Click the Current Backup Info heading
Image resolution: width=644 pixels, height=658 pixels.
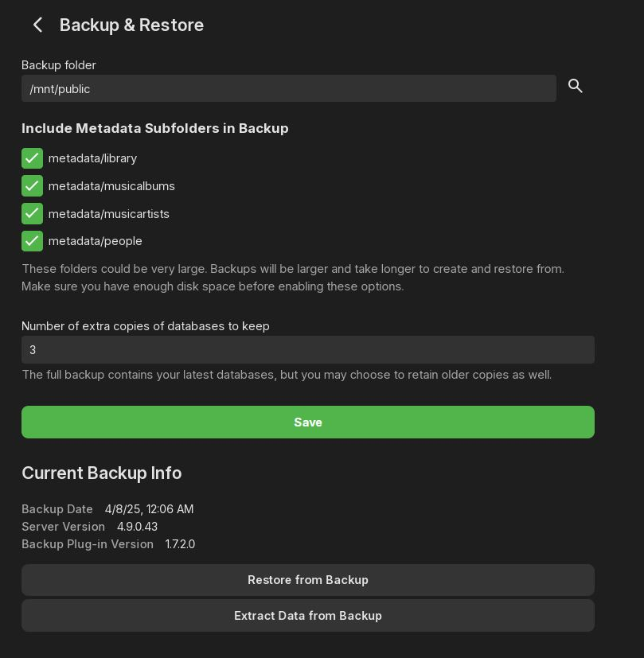pos(101,473)
